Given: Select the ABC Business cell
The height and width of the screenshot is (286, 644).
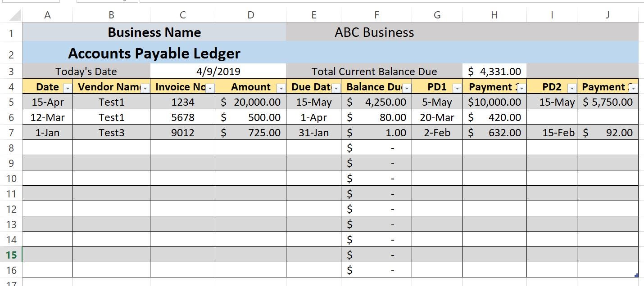Looking at the screenshot, I should (373, 32).
